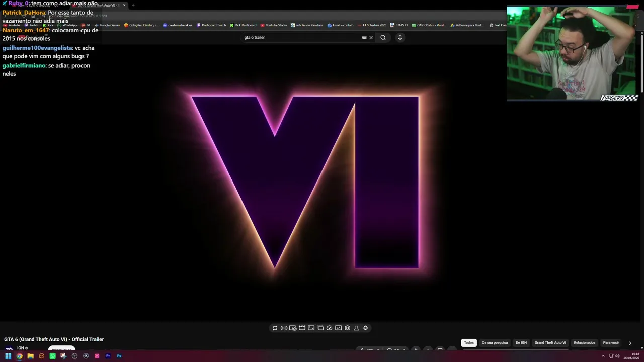This screenshot has width=644, height=362.
Task: Open the "YouTube Studio" bookmark
Action: point(274,25)
